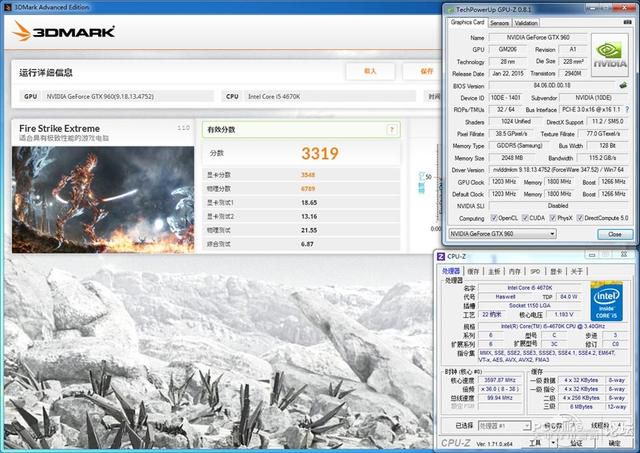Click the CPU-Z core speed 3597.87 MHz
The width and height of the screenshot is (640, 453).
pyautogui.click(x=500, y=380)
